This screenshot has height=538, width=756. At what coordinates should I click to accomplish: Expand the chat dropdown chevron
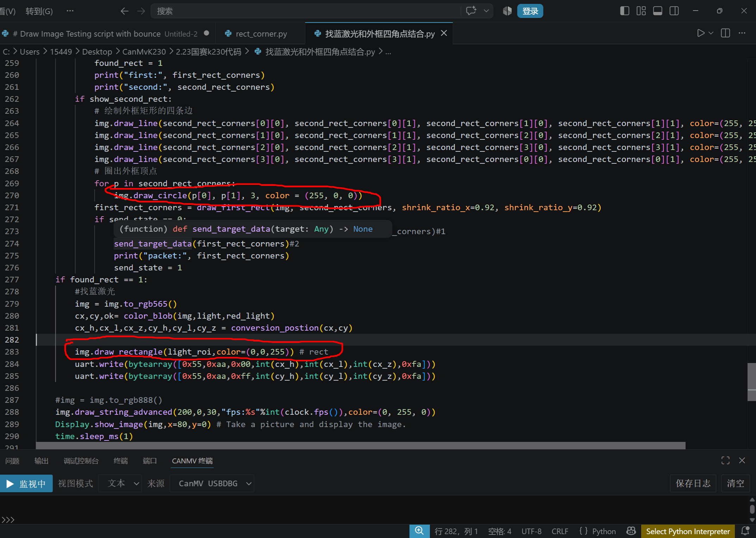486,11
